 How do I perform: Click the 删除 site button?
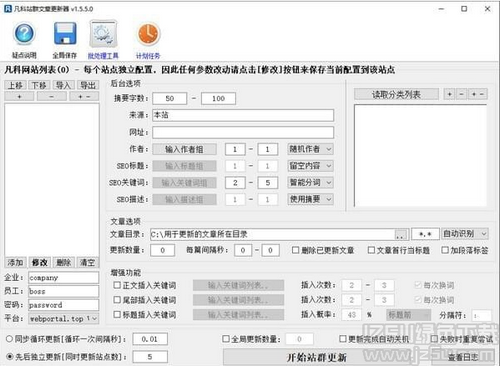pyautogui.click(x=63, y=262)
